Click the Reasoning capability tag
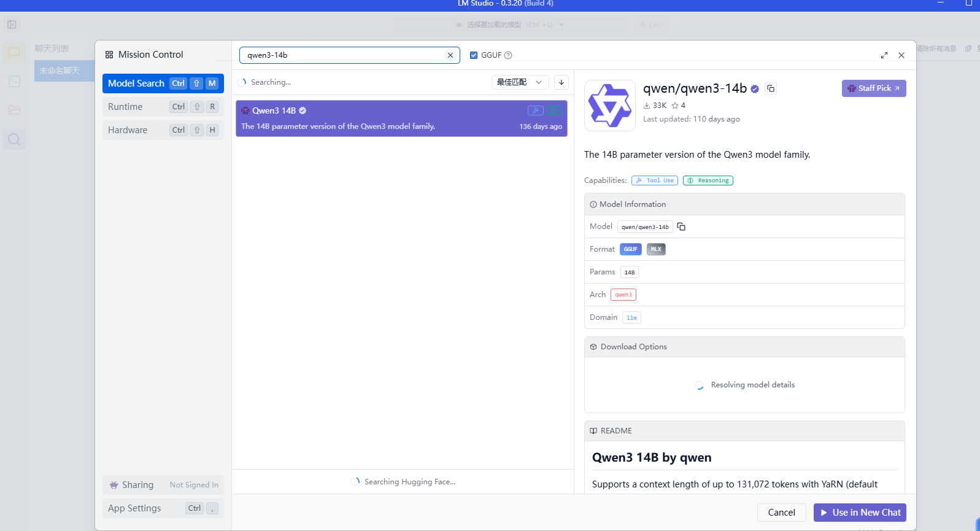The image size is (980, 531). click(x=708, y=180)
